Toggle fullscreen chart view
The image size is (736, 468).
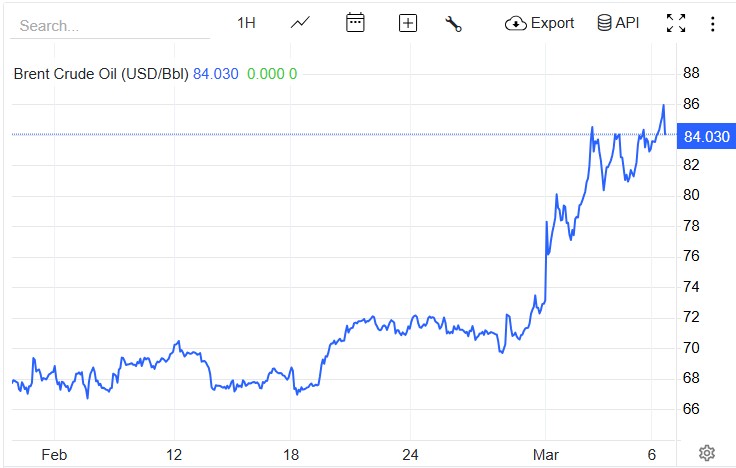pyautogui.click(x=676, y=23)
